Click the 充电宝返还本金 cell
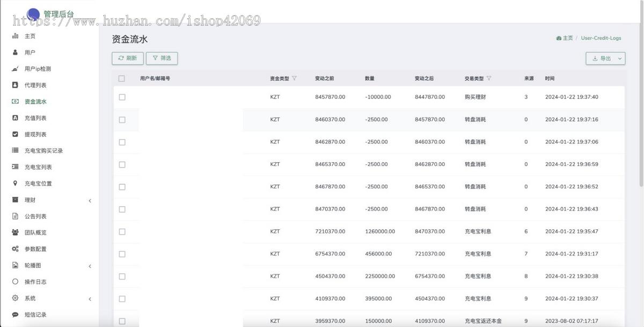Image resolution: width=644 pixels, height=327 pixels. [x=483, y=321]
